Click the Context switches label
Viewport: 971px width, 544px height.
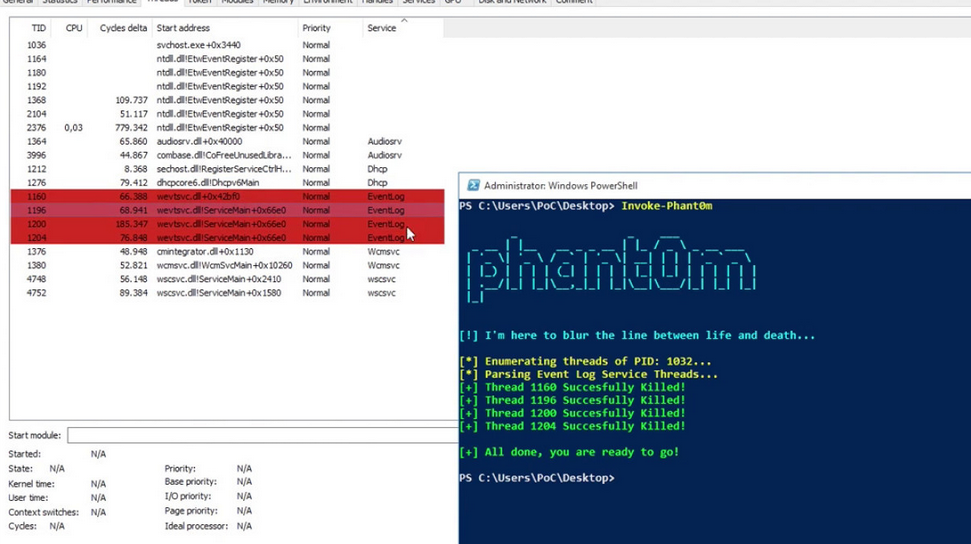click(x=43, y=512)
